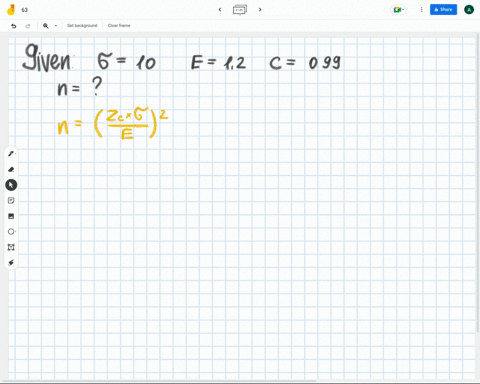Add a sticky note
Screen dimensions: 480x384
(11, 200)
